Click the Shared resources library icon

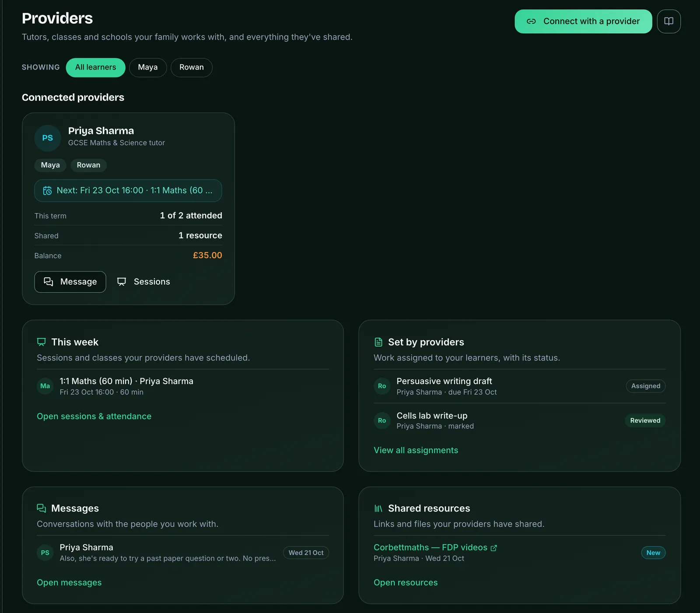click(378, 508)
